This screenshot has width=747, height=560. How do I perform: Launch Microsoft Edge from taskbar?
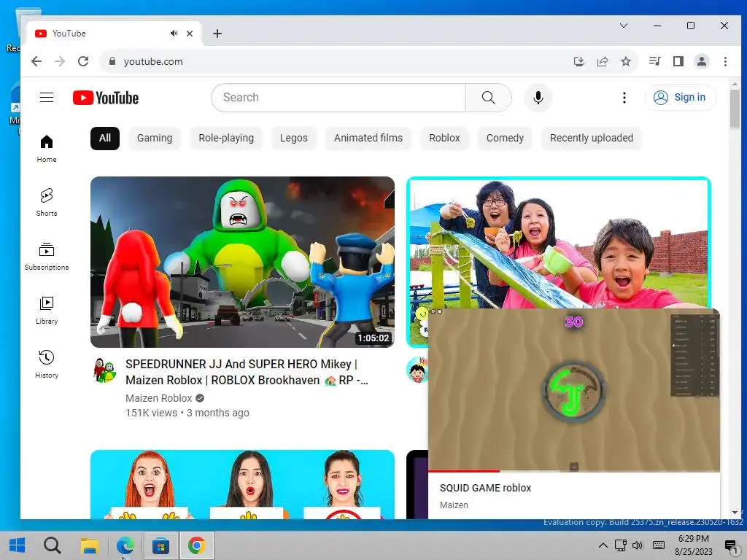coord(125,545)
